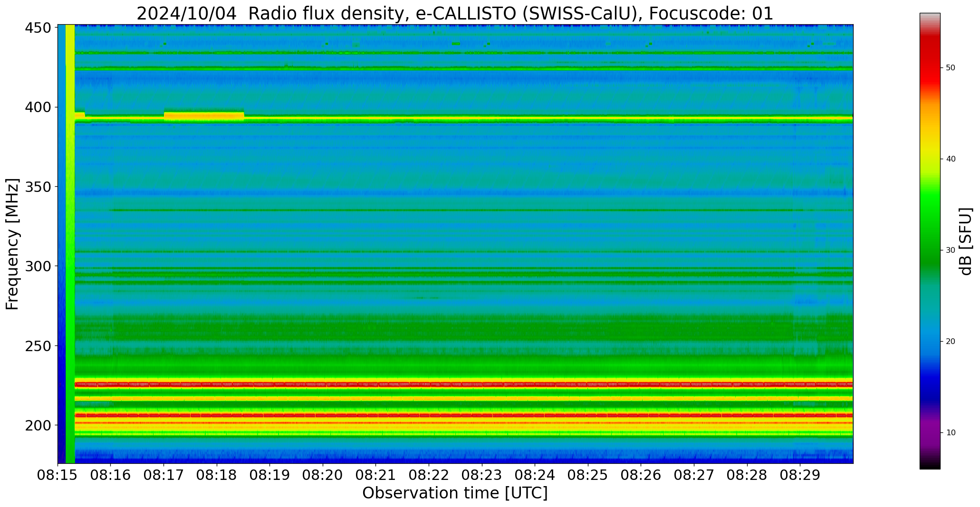This screenshot has height=507, width=980.
Task: Click the '08:23' time tick label
Action: [482, 475]
